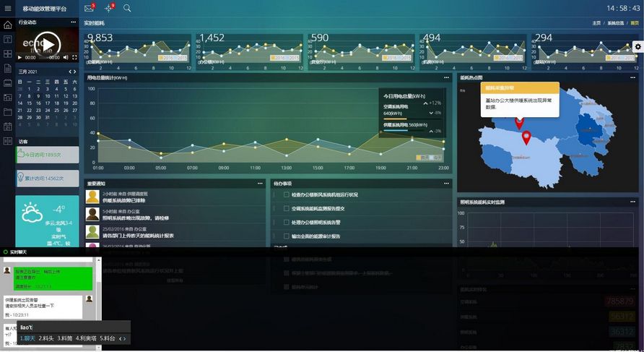
Task: Open the split columns sidebar icon
Action: point(7,141)
